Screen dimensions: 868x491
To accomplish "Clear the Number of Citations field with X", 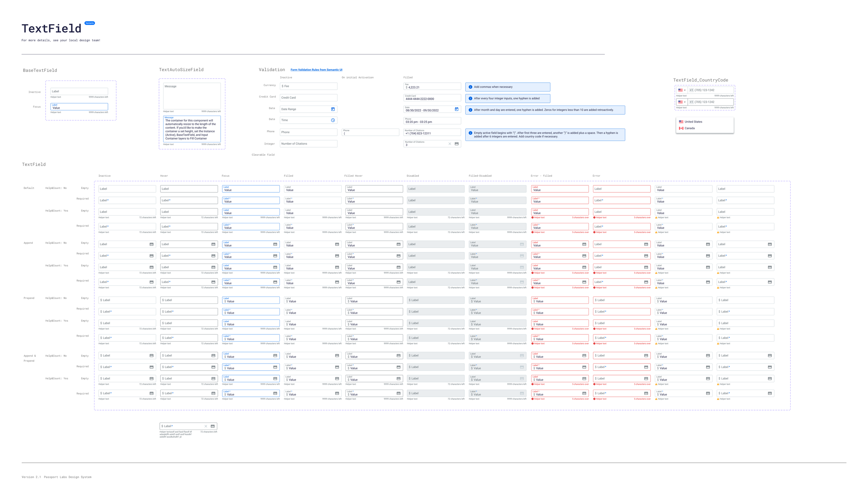I will (450, 144).
